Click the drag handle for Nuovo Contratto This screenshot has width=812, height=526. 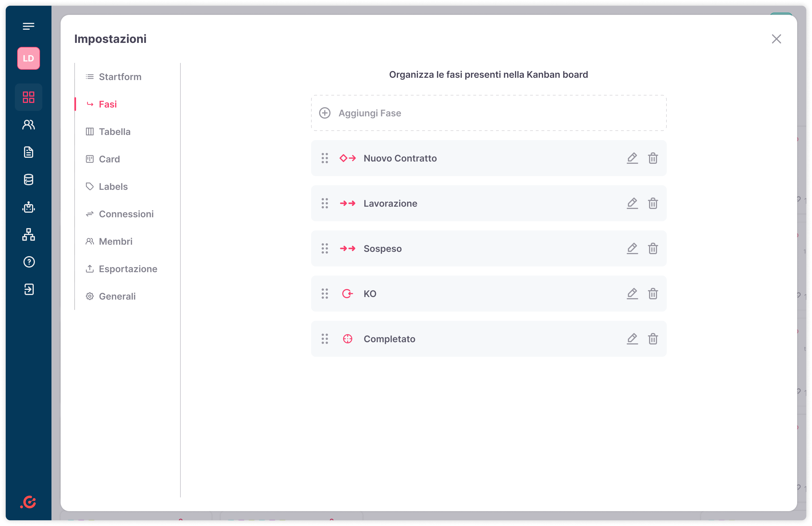pos(325,158)
